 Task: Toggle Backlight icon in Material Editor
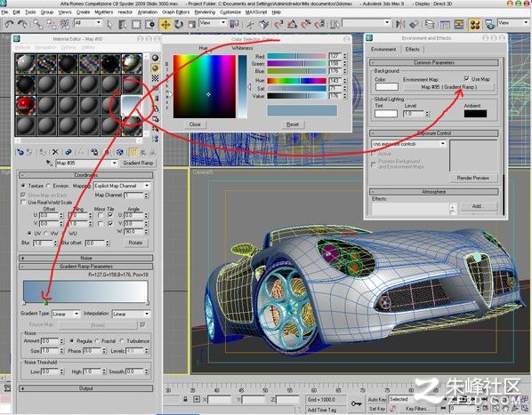[x=155, y=68]
